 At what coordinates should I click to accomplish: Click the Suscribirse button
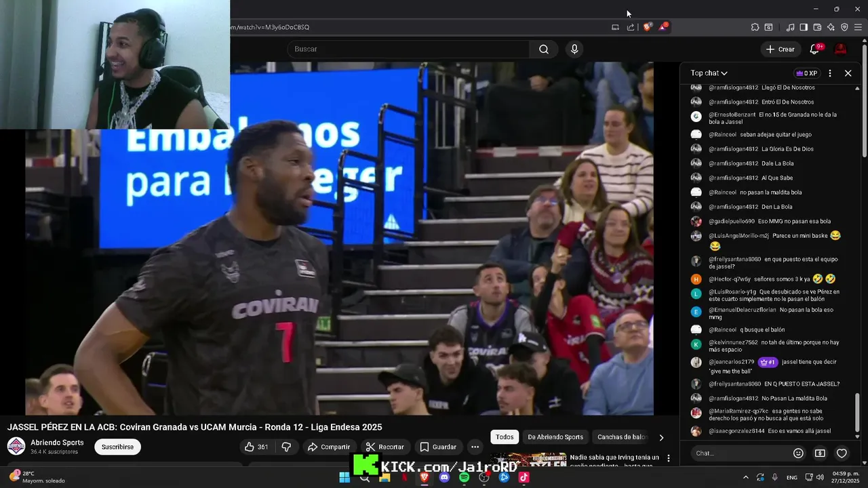(x=117, y=447)
